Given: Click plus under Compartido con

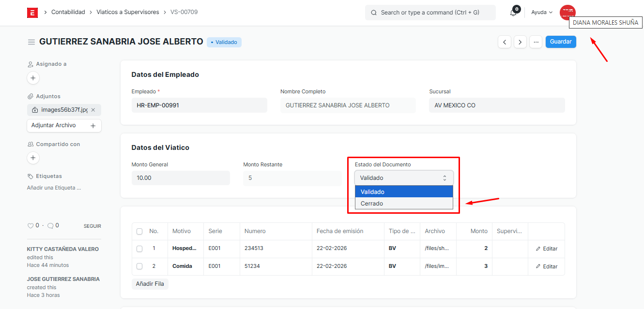Looking at the screenshot, I should [33, 158].
